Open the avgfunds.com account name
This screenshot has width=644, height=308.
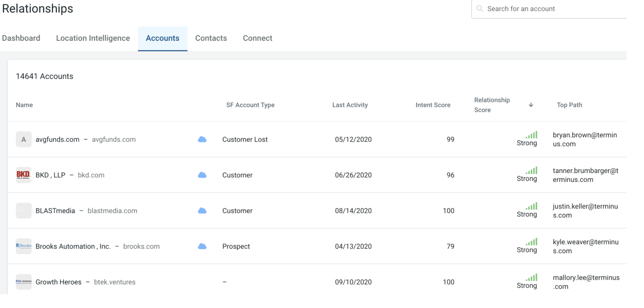point(58,139)
